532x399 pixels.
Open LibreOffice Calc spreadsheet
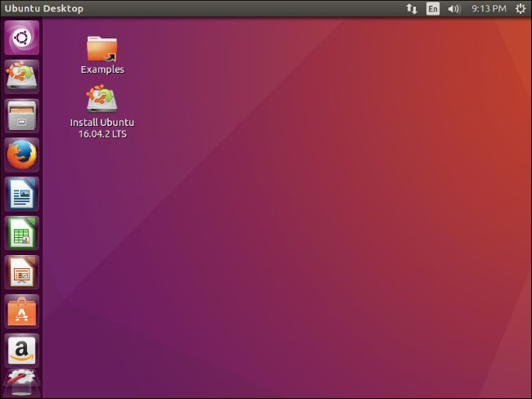coord(22,233)
